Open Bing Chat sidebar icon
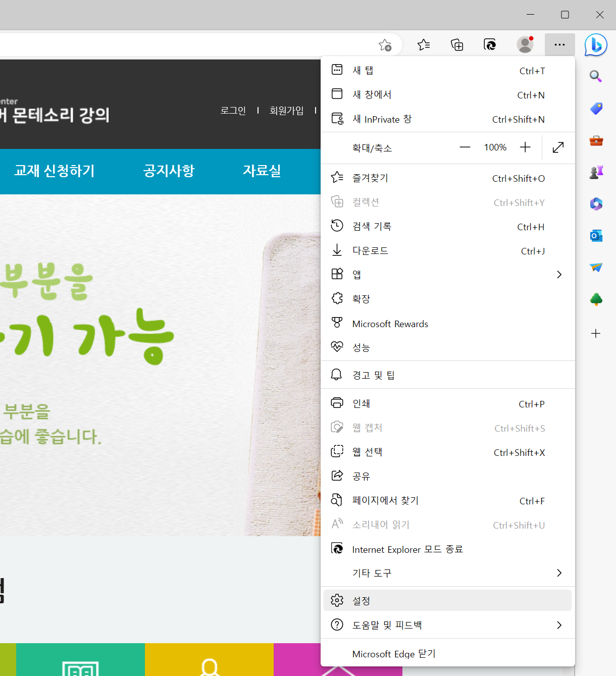 (596, 45)
